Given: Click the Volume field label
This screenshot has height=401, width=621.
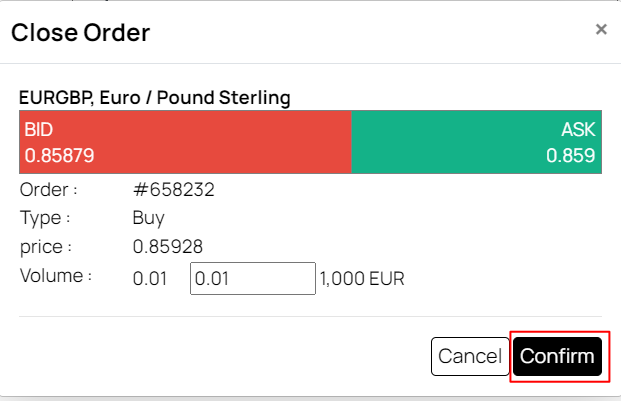Looking at the screenshot, I should (56, 275).
